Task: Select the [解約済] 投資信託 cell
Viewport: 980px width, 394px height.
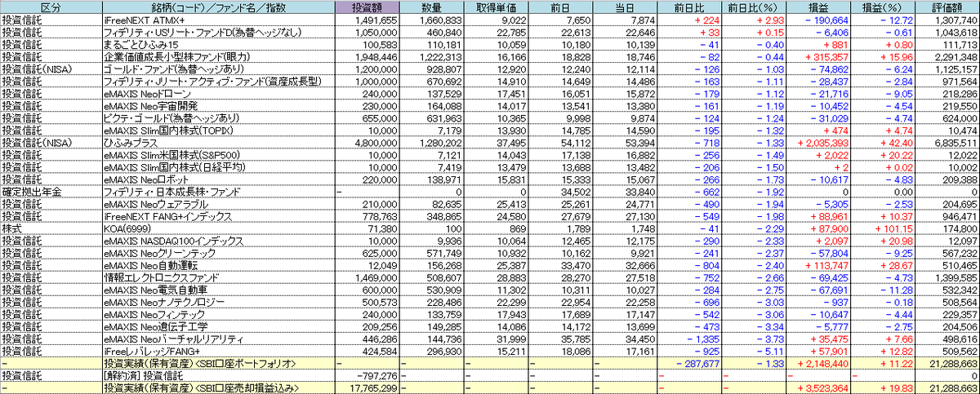Action: [217, 375]
